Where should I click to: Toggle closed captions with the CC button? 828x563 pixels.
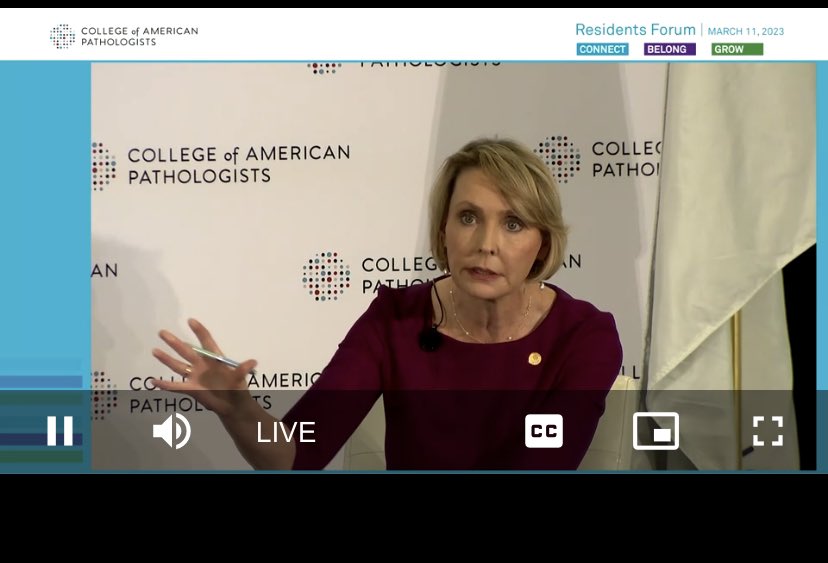pos(544,431)
